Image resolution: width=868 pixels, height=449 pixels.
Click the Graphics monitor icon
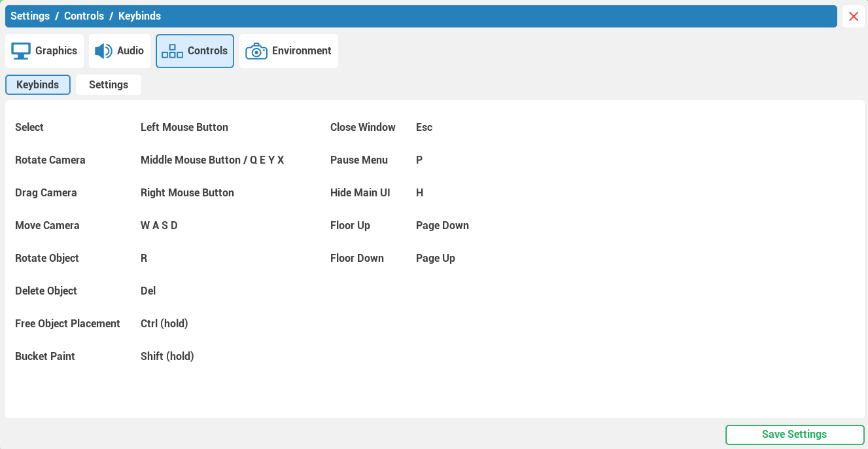pyautogui.click(x=21, y=51)
